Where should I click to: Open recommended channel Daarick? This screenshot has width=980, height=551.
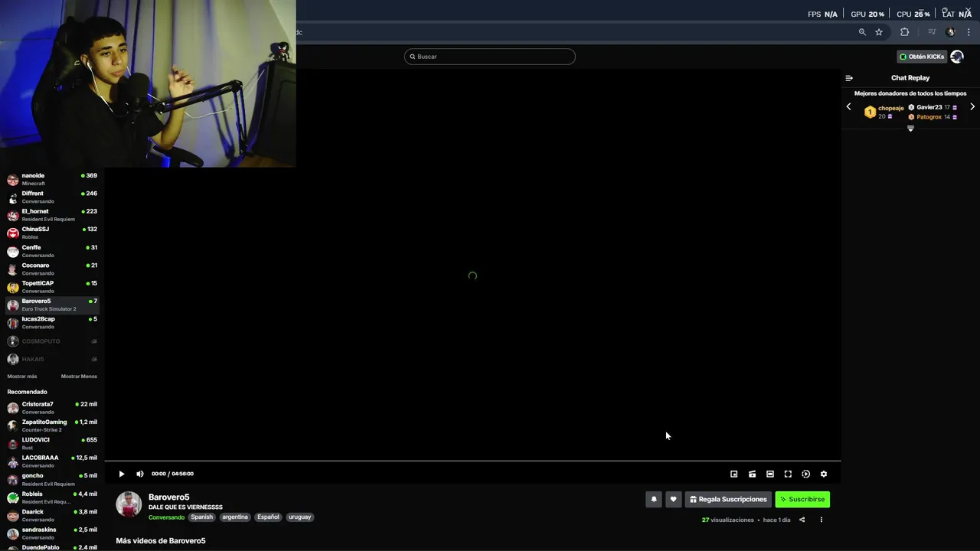52,515
